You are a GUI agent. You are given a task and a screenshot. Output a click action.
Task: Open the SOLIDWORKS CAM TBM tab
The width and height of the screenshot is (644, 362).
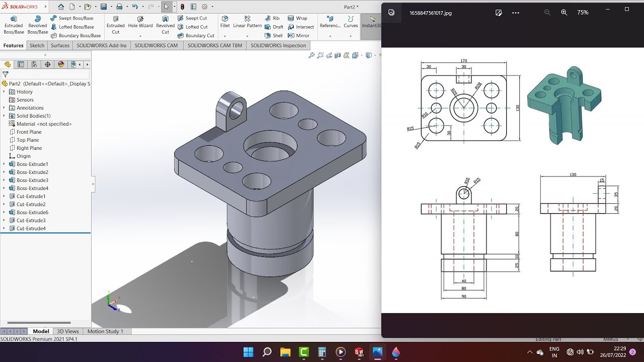pos(215,45)
